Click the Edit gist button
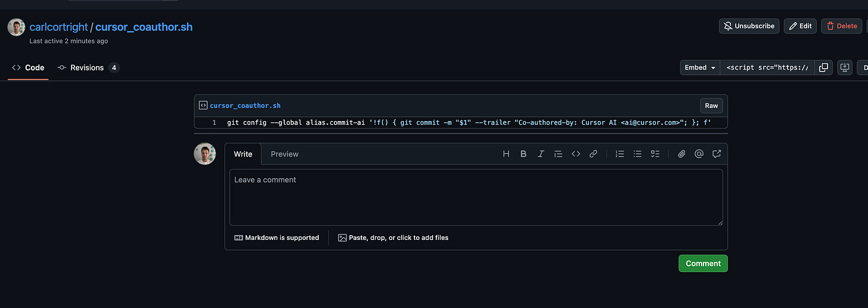Screen dimensions: 868x308 799,26
